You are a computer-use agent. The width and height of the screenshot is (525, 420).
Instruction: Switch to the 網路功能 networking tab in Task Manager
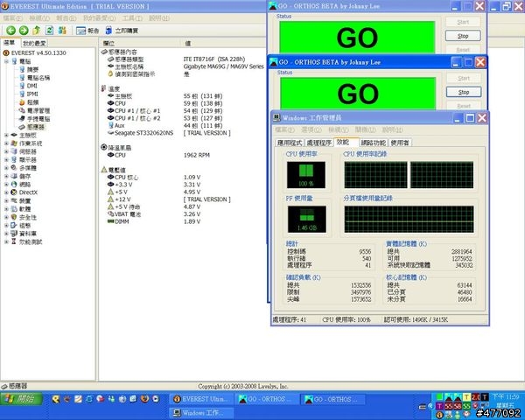374,143
